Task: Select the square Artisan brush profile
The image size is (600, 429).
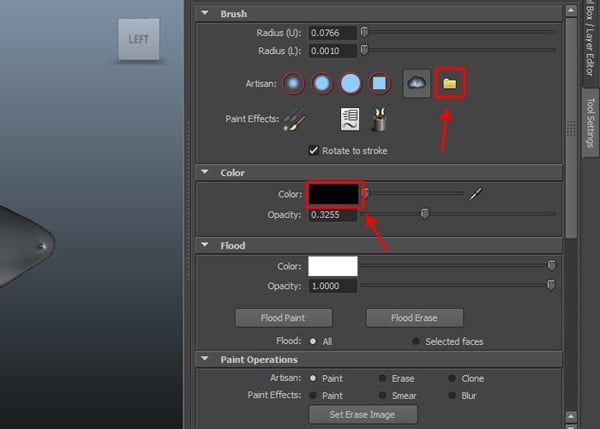Action: (x=380, y=84)
